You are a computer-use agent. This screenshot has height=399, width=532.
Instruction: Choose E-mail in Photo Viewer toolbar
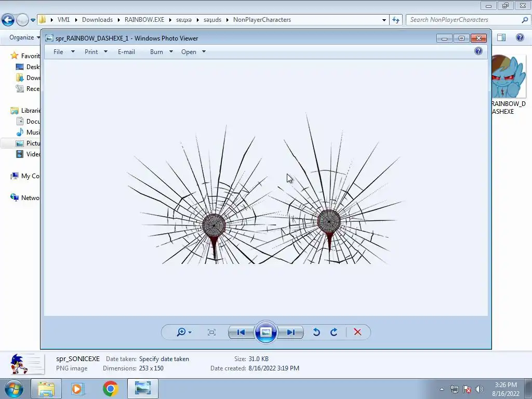(126, 52)
